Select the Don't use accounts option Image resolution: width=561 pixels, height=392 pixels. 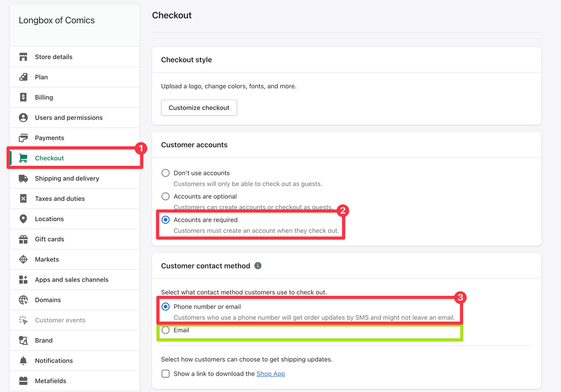(x=165, y=173)
